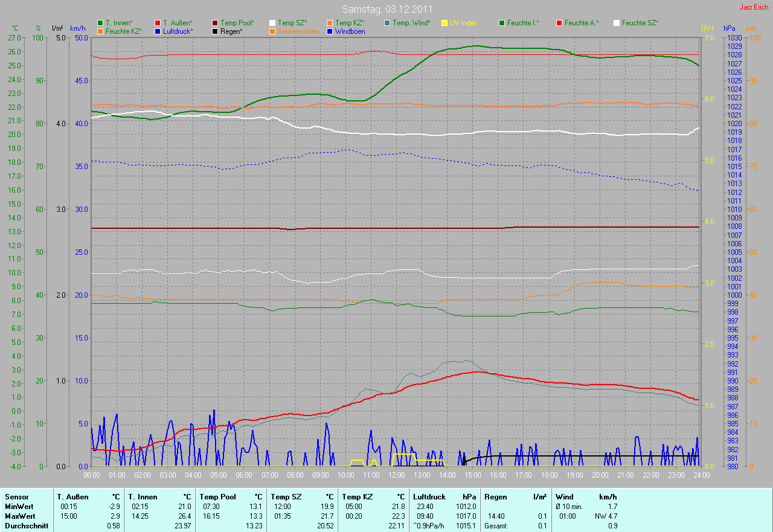Click the black Regen legend swatch
773x532 pixels.
click(216, 31)
